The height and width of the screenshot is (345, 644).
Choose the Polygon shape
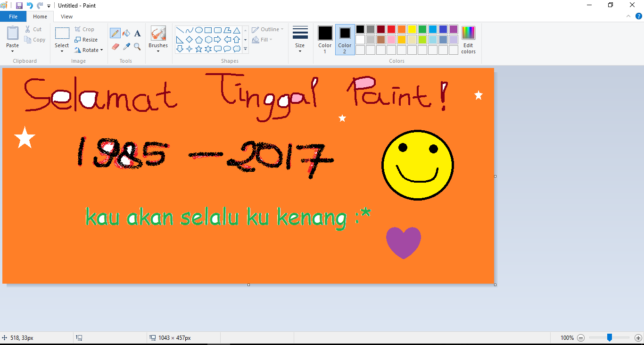pos(227,30)
